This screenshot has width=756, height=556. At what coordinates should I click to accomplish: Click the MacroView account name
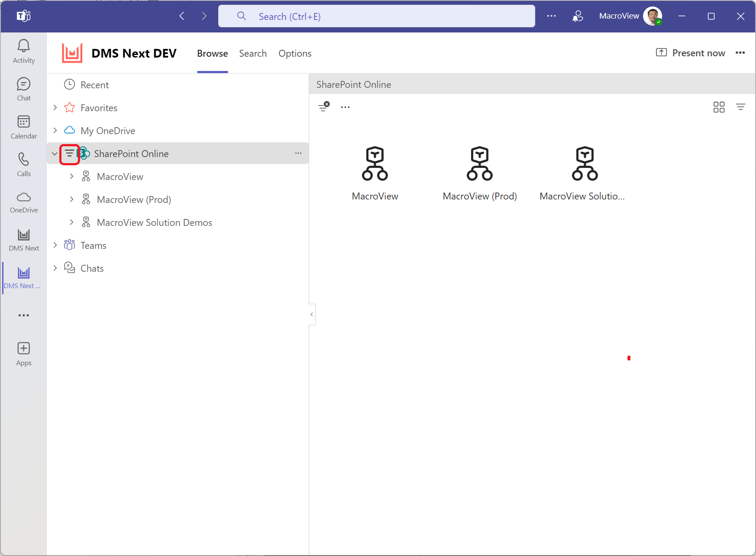[x=619, y=16]
